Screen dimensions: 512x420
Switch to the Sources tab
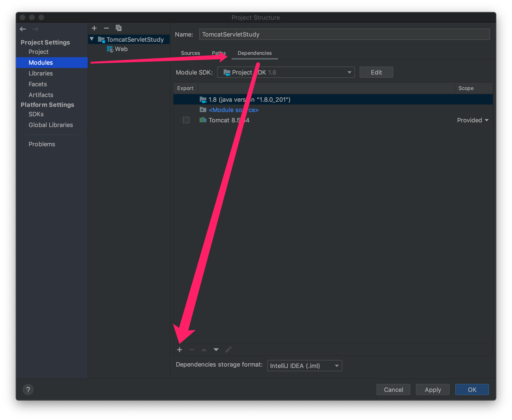coord(190,53)
